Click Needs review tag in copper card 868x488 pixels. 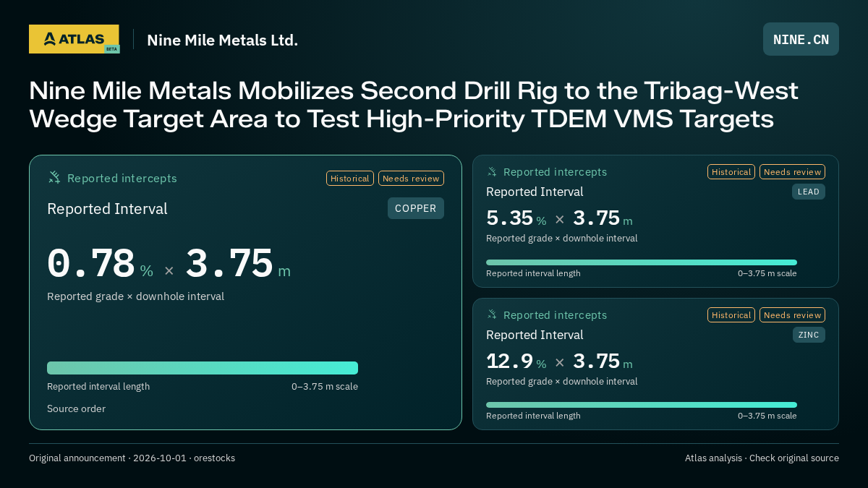[411, 179]
